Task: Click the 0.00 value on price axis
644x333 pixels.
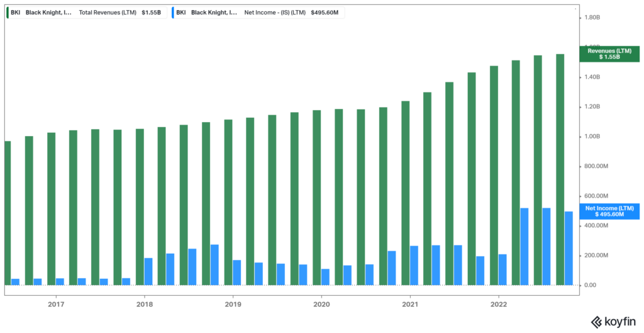Action: (591, 285)
